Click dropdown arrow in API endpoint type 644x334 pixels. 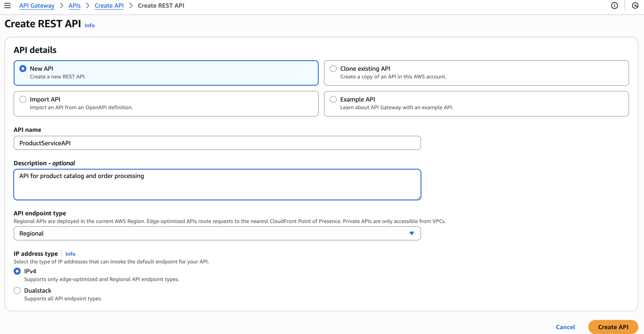point(411,233)
